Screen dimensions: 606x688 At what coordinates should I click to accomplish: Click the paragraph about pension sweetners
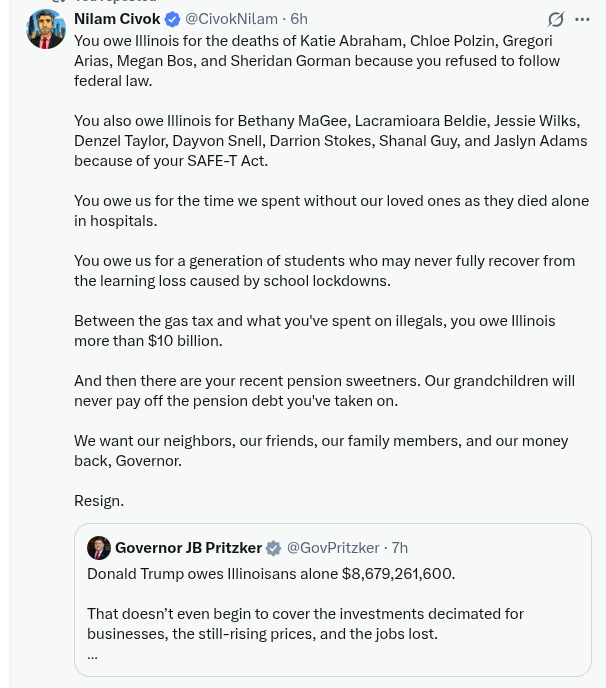click(x=324, y=390)
